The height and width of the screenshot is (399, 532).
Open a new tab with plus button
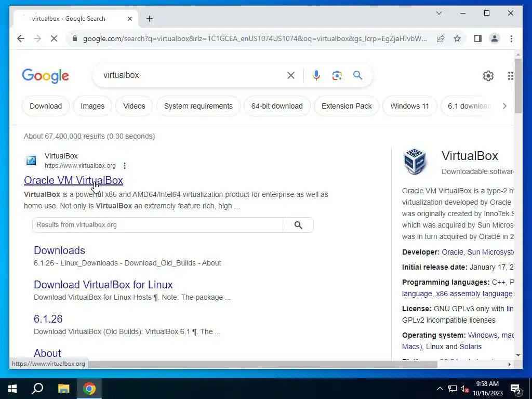coord(149,19)
